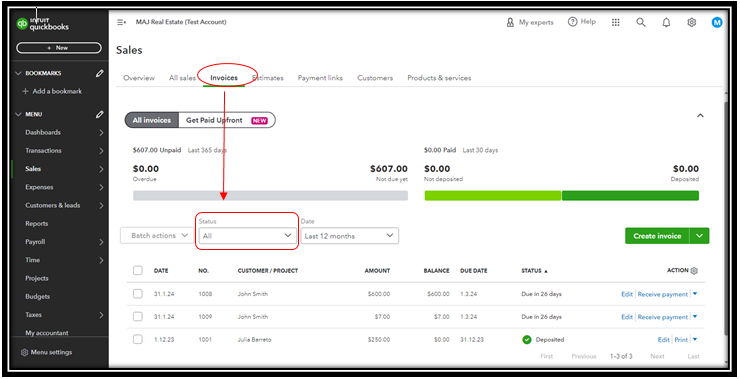Switch to All invoices toggle

(151, 120)
